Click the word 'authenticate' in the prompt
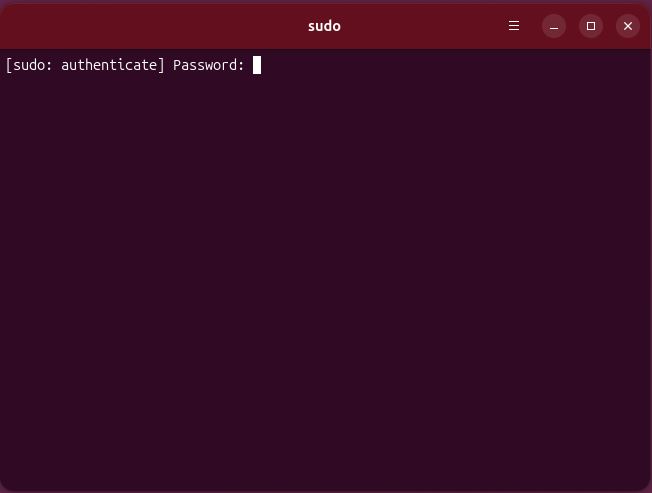This screenshot has width=652, height=493. 109,65
